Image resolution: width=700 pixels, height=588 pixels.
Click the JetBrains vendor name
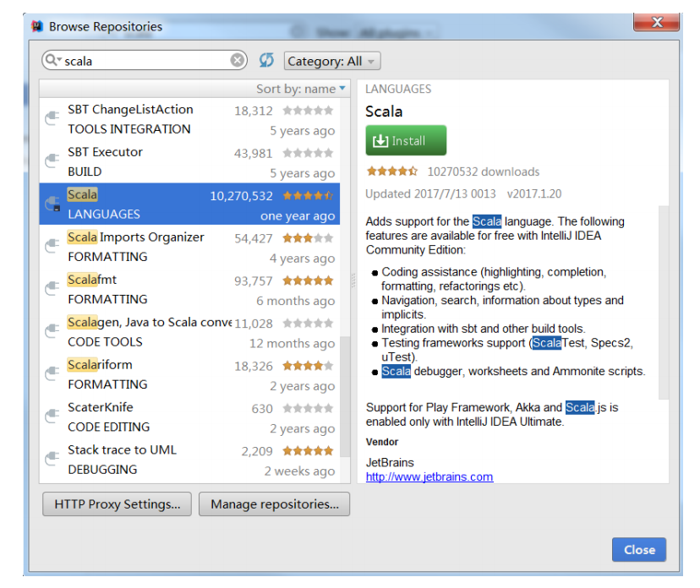coord(390,463)
